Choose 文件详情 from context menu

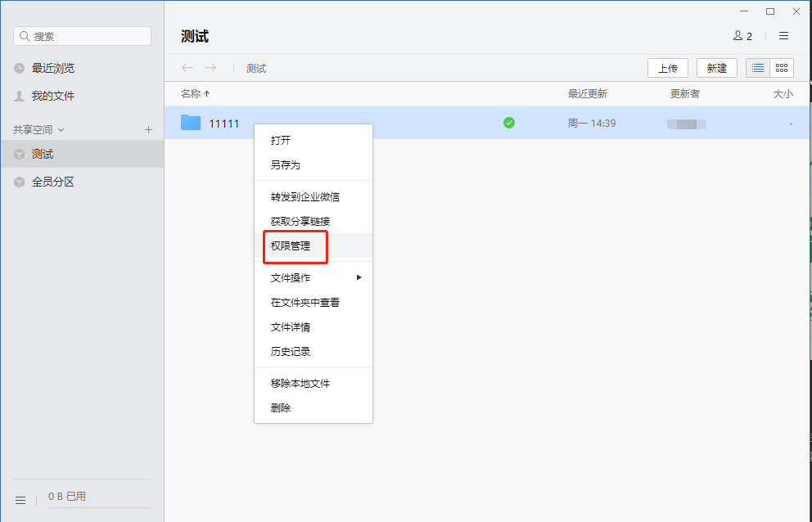(314, 326)
